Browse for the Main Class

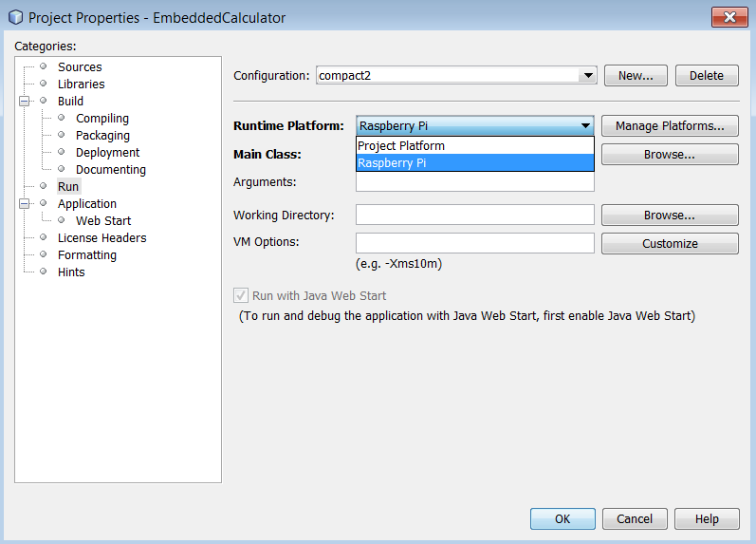tap(669, 154)
